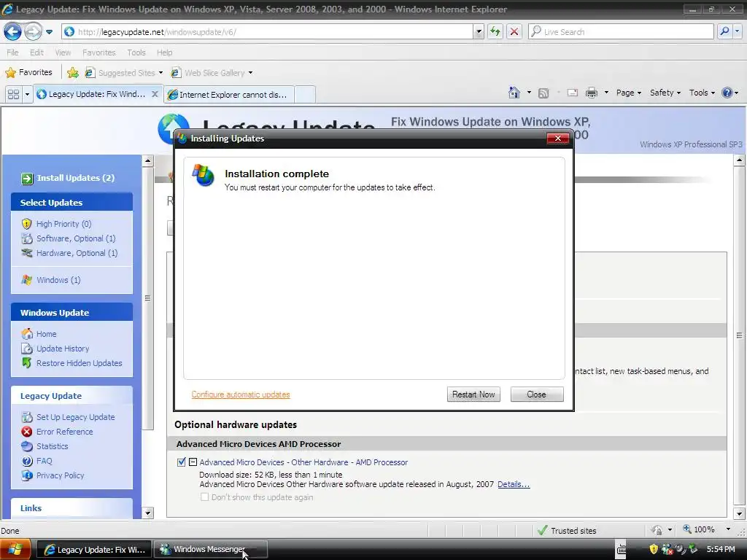Image resolution: width=747 pixels, height=560 pixels.
Task: Click the Forward navigation arrow
Action: [33, 32]
